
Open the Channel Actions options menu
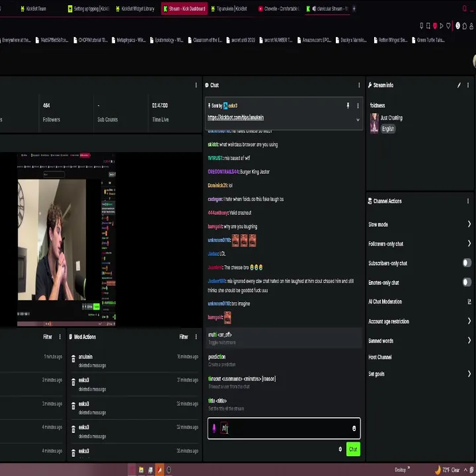(x=468, y=201)
